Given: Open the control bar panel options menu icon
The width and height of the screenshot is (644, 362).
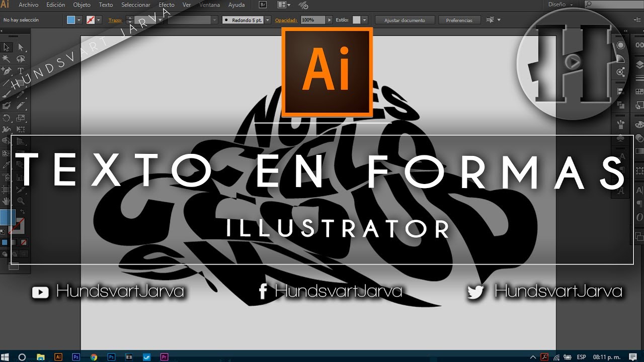Looking at the screenshot, I should [637, 20].
